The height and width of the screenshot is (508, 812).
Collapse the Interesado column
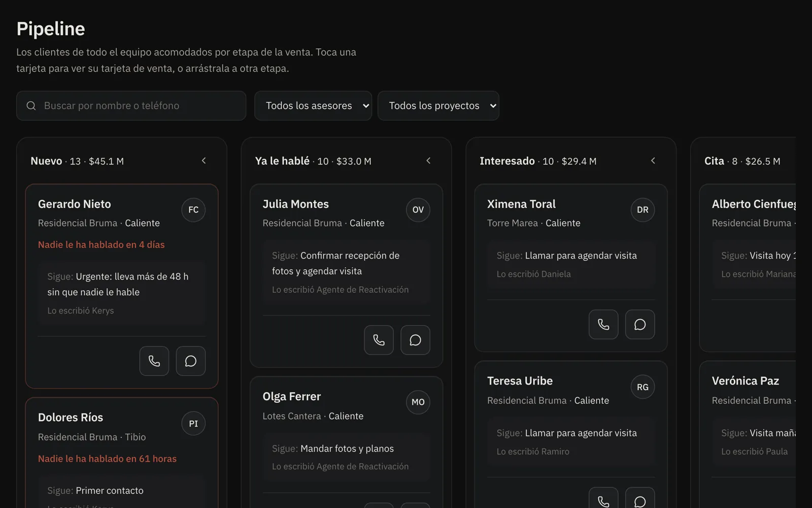point(653,161)
